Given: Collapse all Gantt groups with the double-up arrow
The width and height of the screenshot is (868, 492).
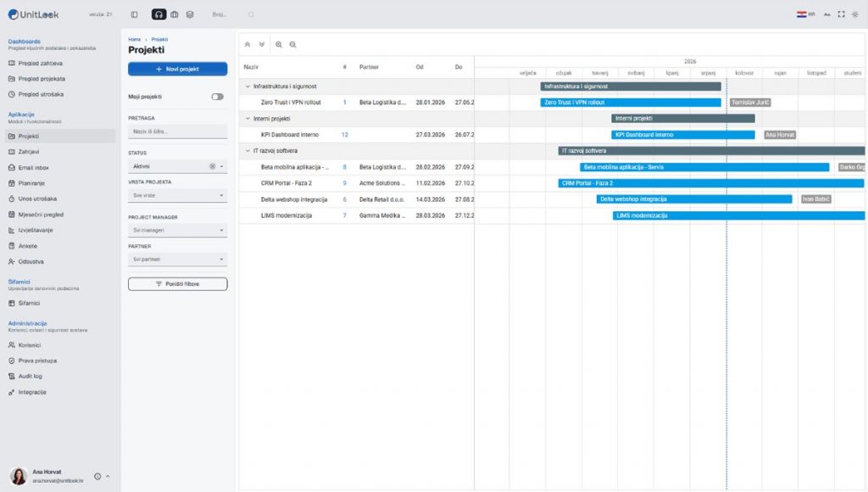Looking at the screenshot, I should 248,44.
